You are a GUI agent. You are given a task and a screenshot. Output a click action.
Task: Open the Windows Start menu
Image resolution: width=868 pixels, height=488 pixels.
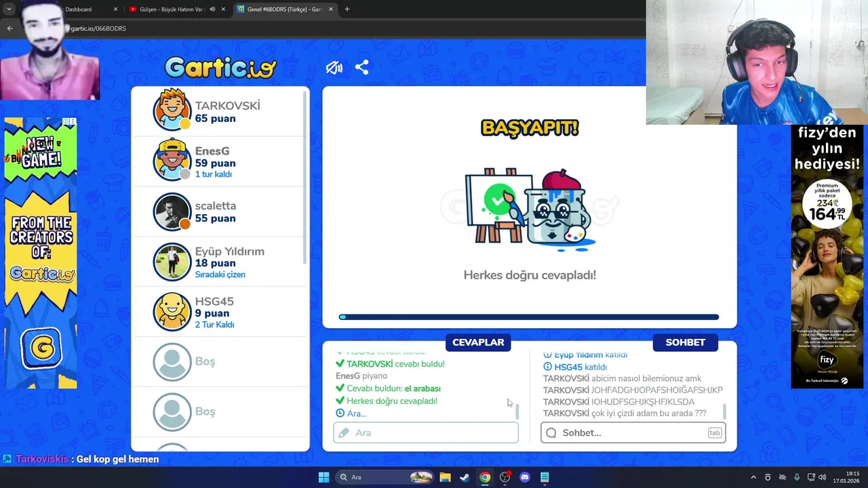(x=323, y=477)
